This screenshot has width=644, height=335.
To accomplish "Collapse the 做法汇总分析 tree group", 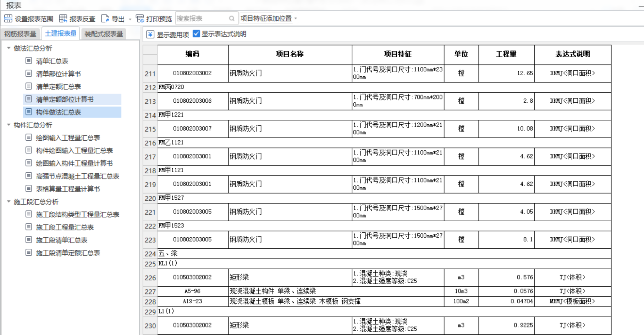I will pos(9,48).
